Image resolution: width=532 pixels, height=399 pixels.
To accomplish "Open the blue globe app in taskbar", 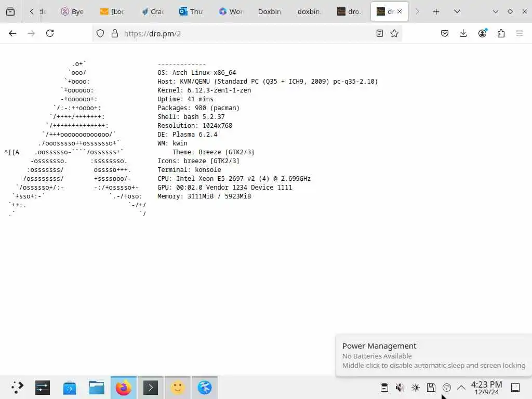I will pyautogui.click(x=205, y=388).
